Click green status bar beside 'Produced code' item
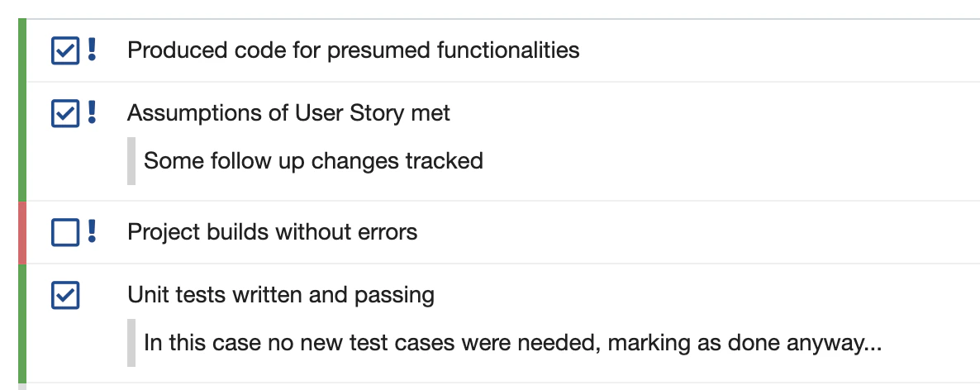The image size is (980, 390). click(22, 50)
